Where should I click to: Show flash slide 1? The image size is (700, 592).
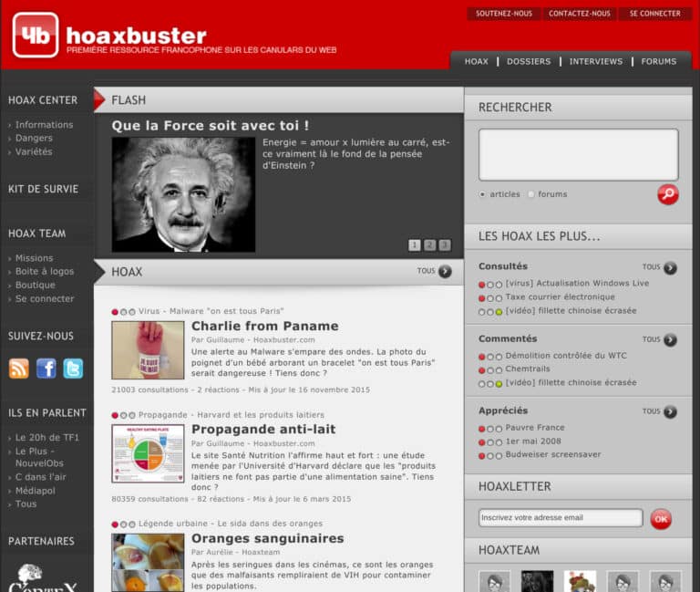click(x=415, y=244)
